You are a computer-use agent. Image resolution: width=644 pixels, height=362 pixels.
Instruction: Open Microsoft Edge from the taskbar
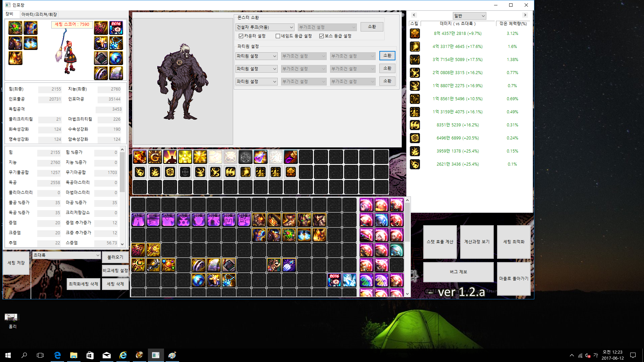coord(57,355)
